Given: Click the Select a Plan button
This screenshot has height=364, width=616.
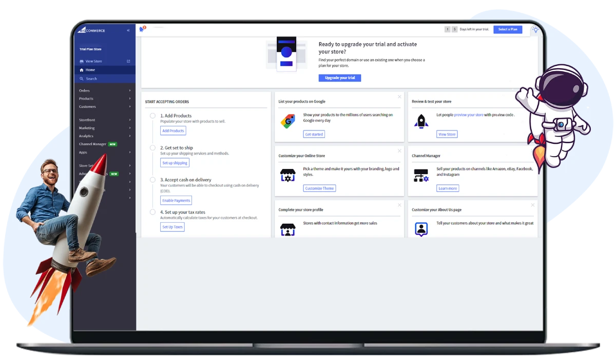Looking at the screenshot, I should pos(508,29).
